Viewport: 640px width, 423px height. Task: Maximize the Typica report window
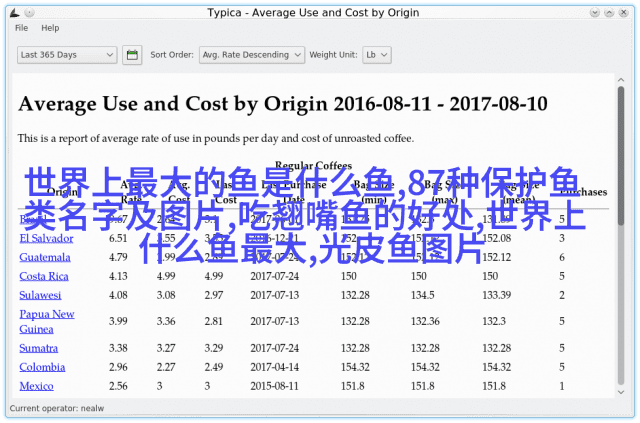[x=607, y=11]
